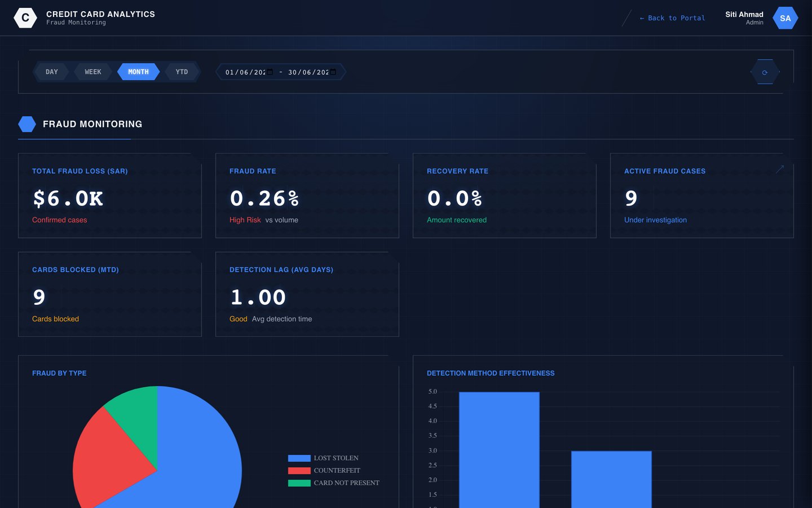Go back via Back to Portal link
Viewport: 812px width, 508px height.
(x=672, y=18)
